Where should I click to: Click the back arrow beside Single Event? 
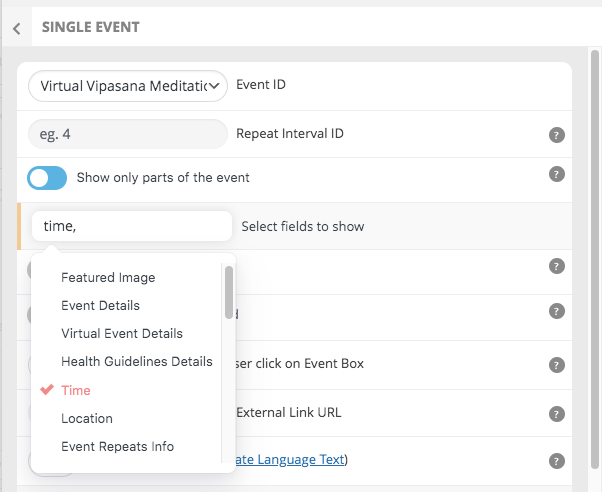point(17,28)
